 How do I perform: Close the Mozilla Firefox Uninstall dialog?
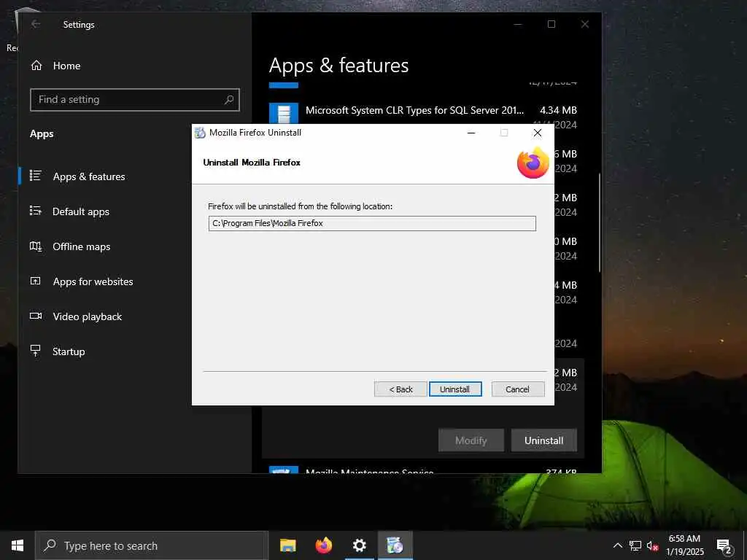[538, 133]
